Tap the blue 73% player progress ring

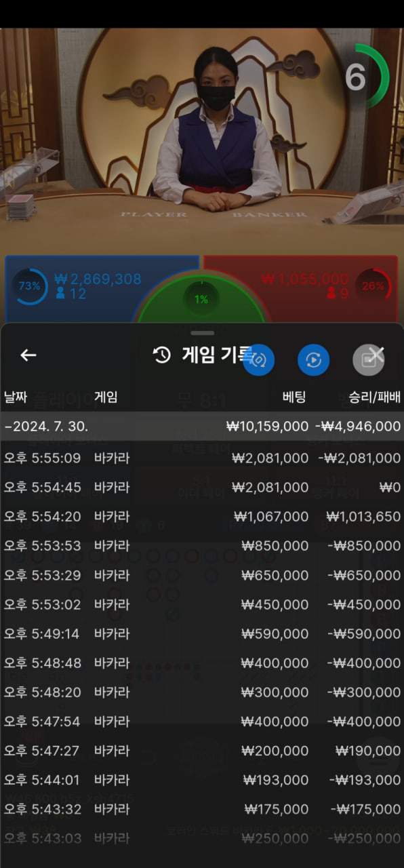point(30,286)
